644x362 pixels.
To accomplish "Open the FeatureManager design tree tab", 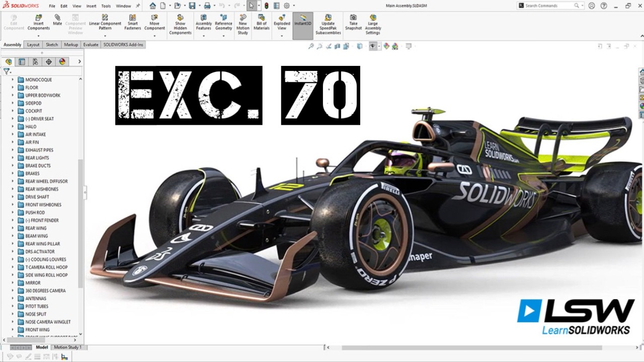I will tap(9, 62).
